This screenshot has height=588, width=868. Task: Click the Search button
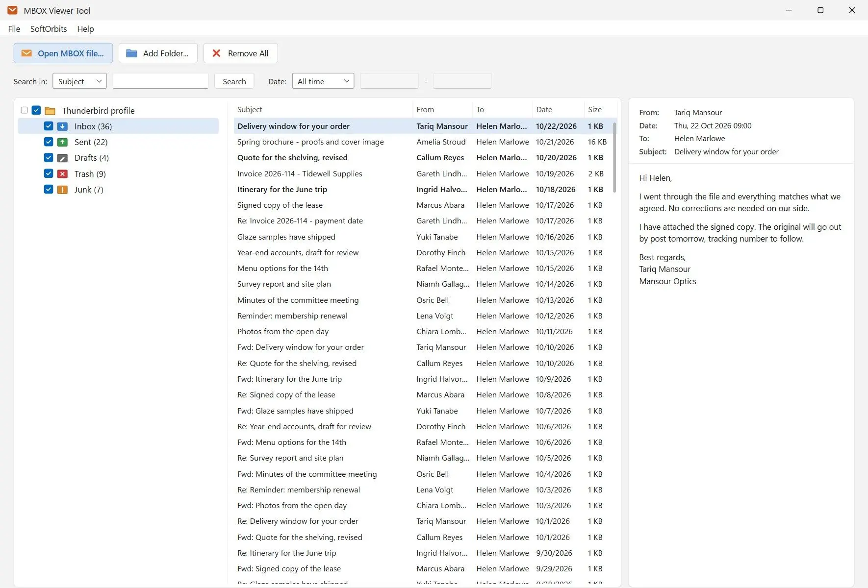tap(234, 81)
